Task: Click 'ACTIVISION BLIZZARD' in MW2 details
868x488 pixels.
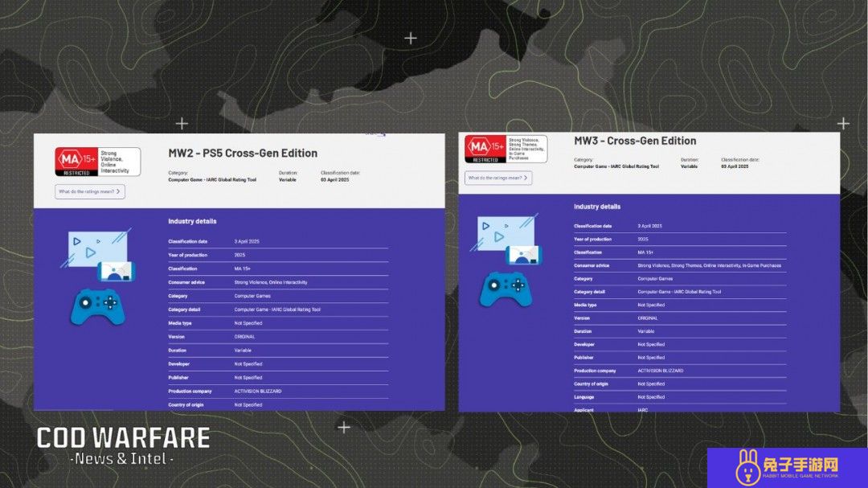Action: point(257,391)
